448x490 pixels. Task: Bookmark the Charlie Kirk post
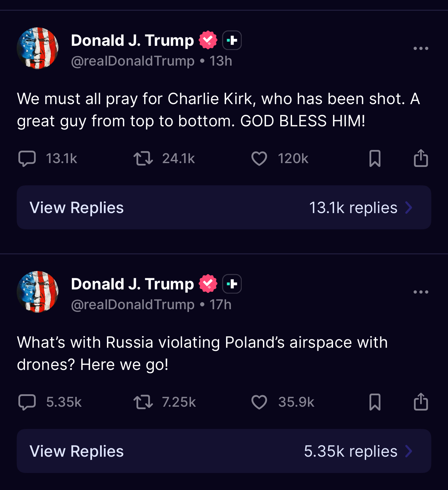(375, 159)
